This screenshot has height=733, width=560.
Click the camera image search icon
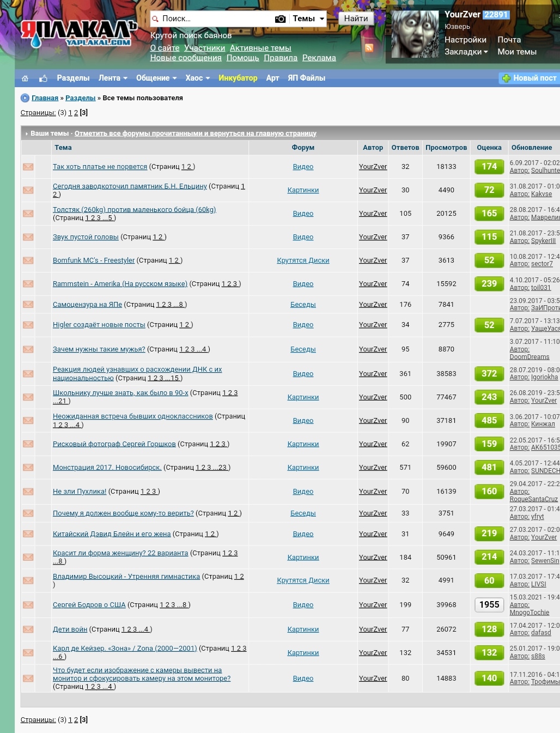pyautogui.click(x=280, y=19)
